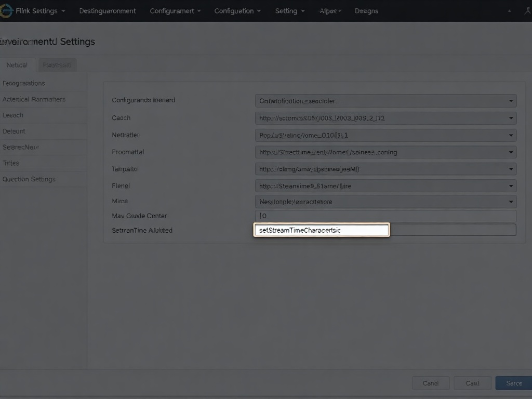Select Teoogrsations in the sidebar

(x=44, y=83)
